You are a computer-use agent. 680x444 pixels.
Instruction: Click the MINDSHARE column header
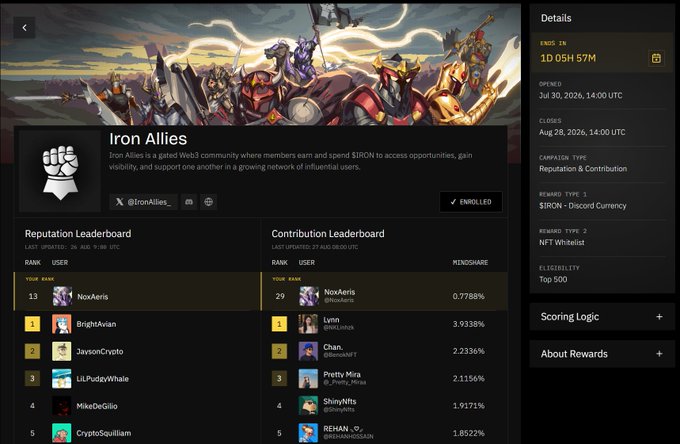(x=470, y=262)
